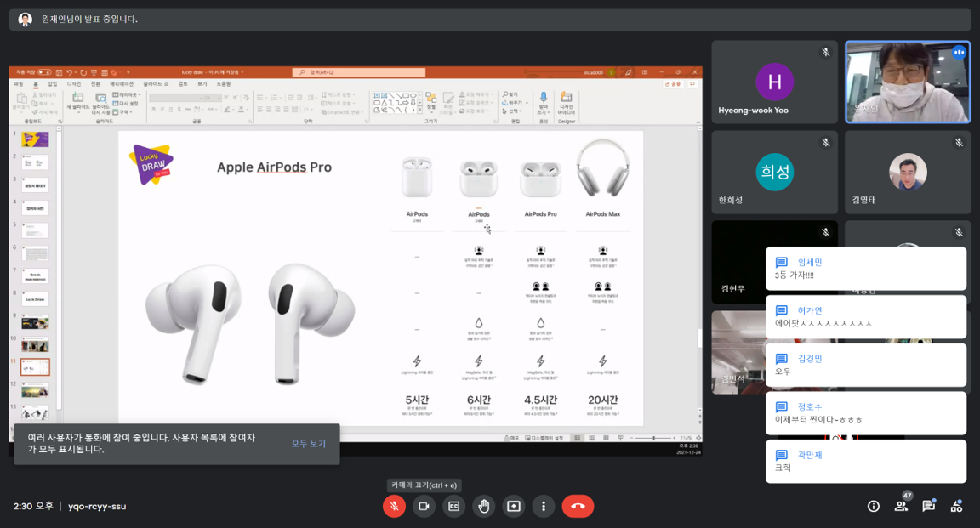The height and width of the screenshot is (528, 980).
Task: Click the present screen button
Action: (514, 506)
